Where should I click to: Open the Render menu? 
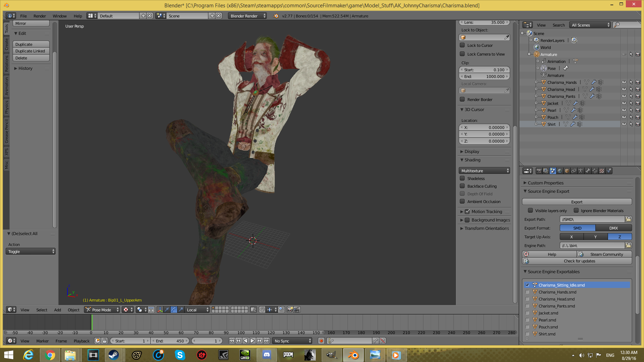[x=40, y=16]
